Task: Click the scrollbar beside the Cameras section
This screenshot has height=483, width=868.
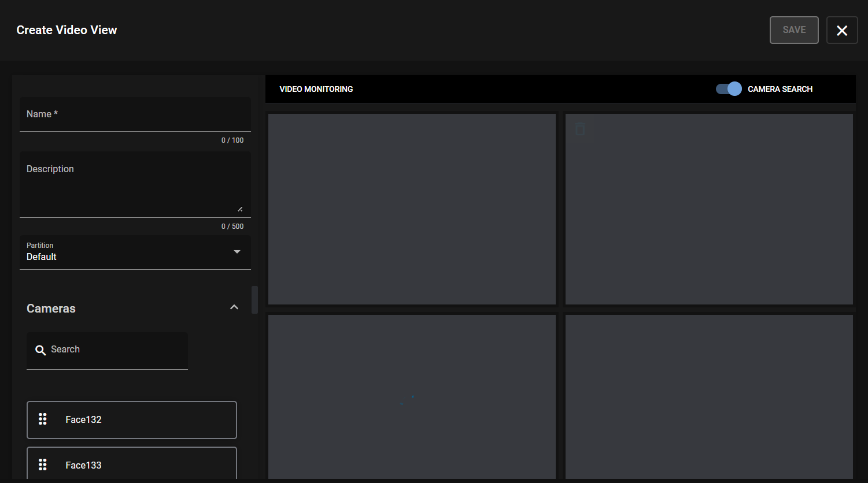Action: 254,300
